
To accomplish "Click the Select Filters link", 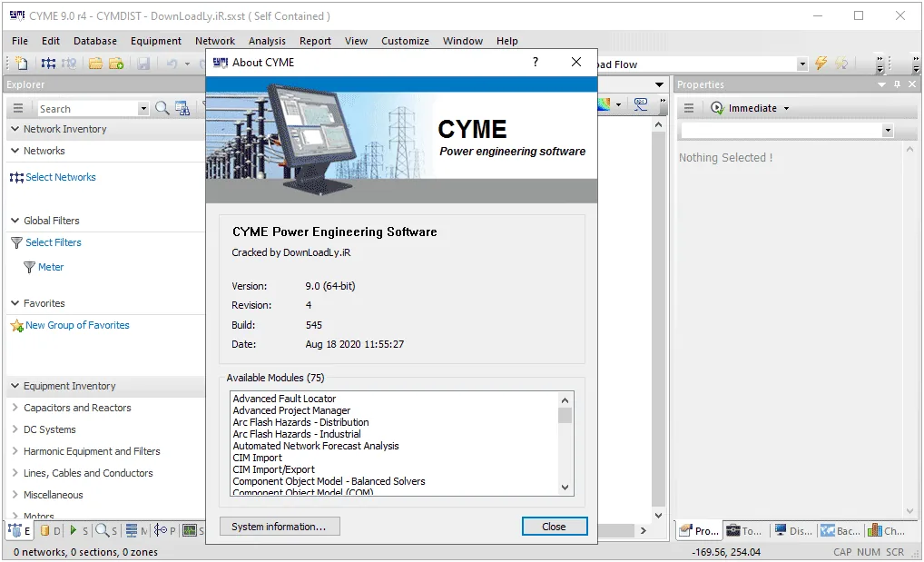I will (53, 242).
